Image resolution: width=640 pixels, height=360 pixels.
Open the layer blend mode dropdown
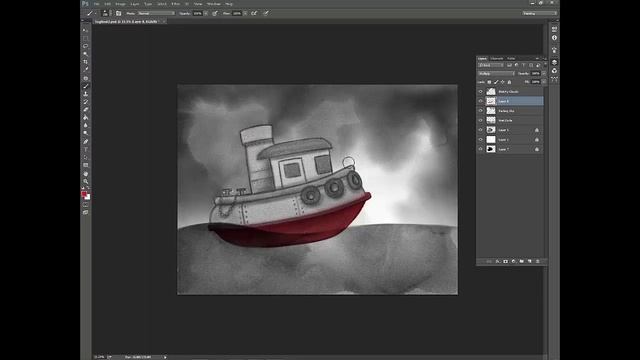[x=496, y=73]
